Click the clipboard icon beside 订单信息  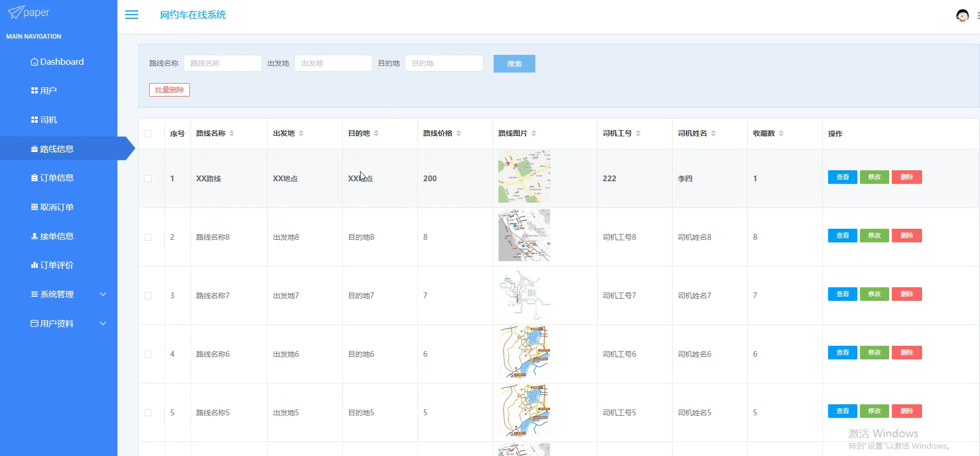[34, 178]
